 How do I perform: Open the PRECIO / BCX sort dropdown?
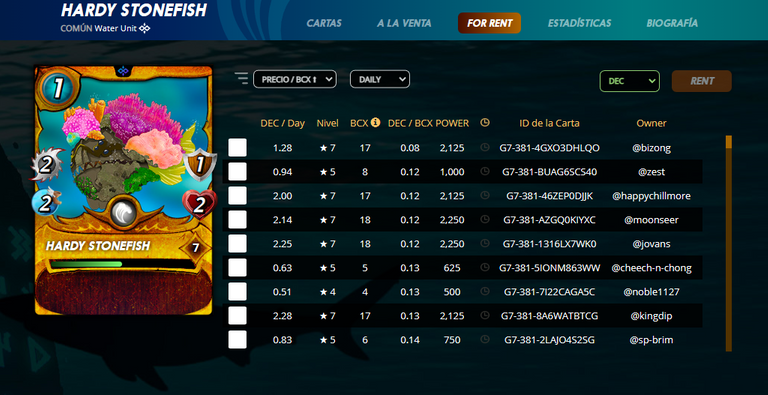[295, 79]
